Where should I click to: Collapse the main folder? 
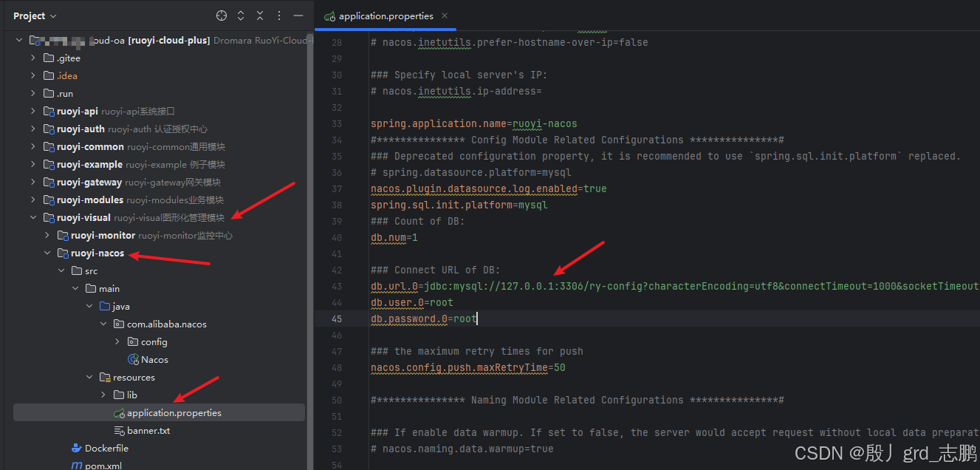pyautogui.click(x=75, y=288)
